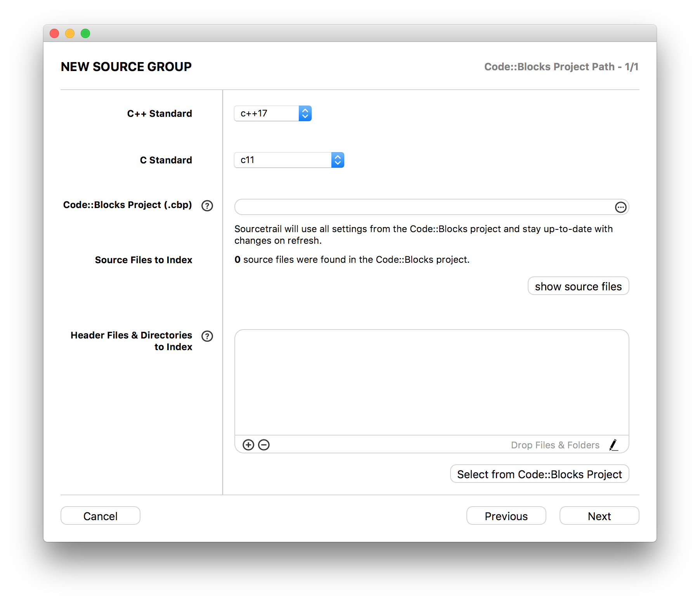Click the 'Code::Blocks Project Path - 1/1' text
This screenshot has width=700, height=604.
tap(561, 67)
